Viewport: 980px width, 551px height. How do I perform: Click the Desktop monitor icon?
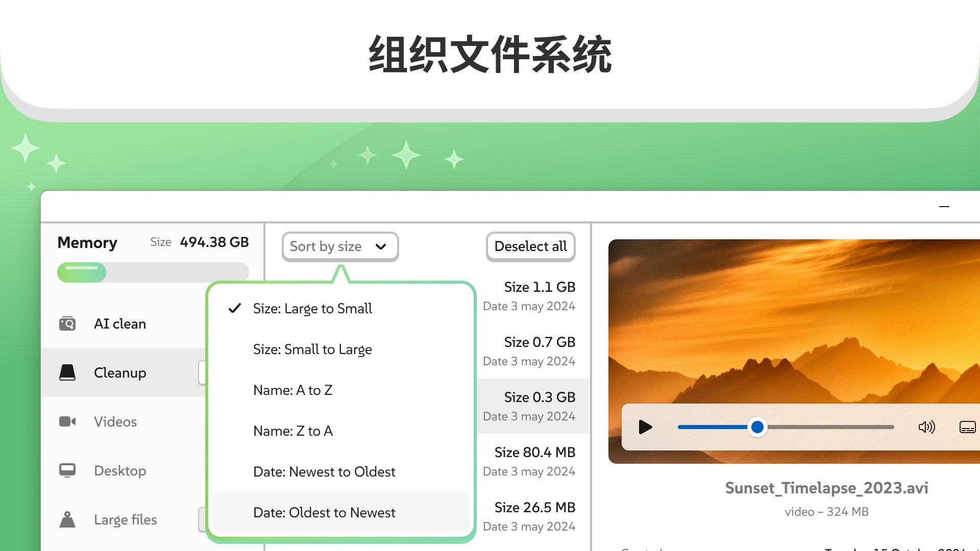(67, 470)
